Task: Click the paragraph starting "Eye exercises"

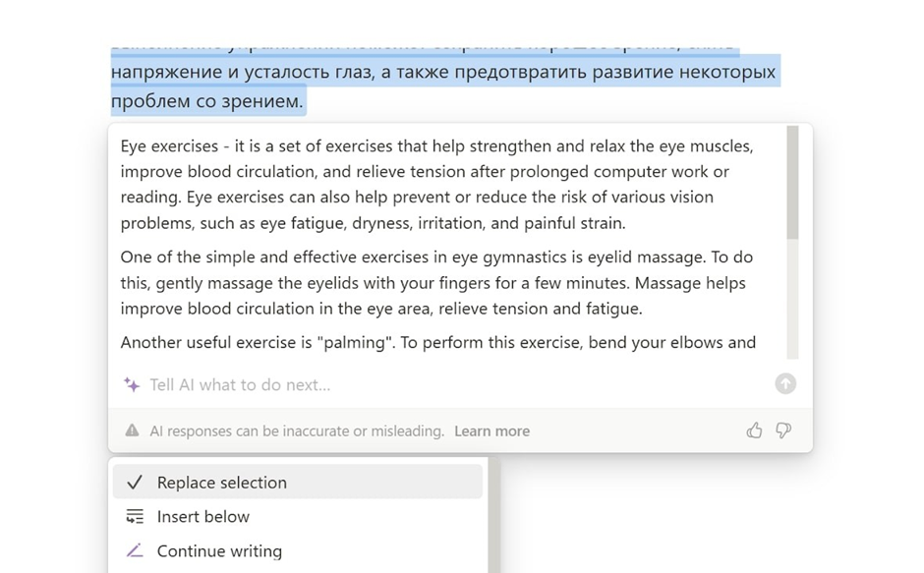Action: click(x=437, y=185)
